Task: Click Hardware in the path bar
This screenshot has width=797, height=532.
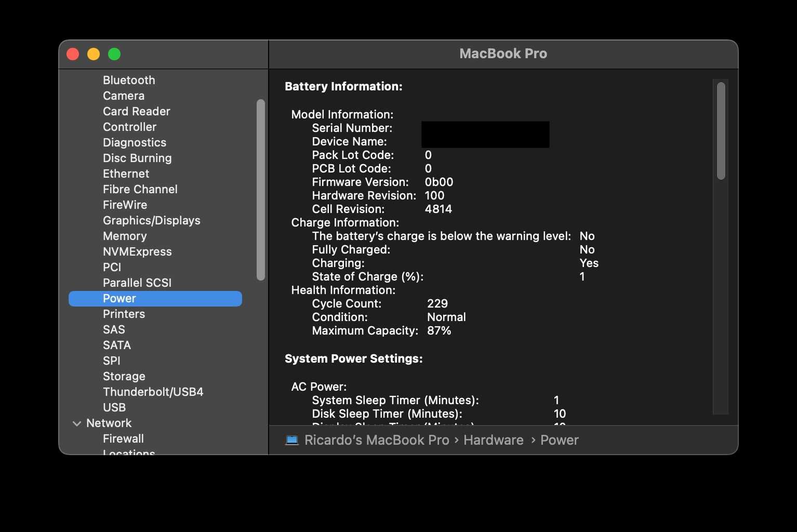Action: 494,440
